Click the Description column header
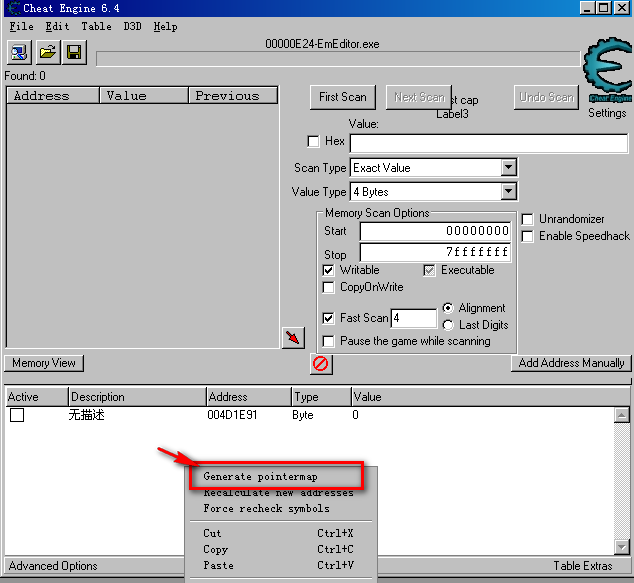Image resolution: width=634 pixels, height=583 pixels. point(137,397)
